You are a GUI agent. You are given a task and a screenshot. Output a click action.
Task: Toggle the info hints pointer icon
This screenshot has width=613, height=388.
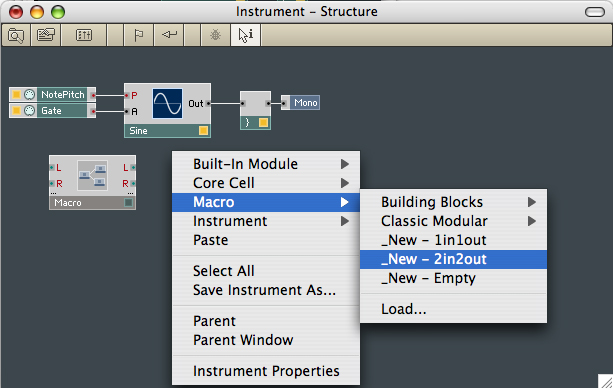coord(246,36)
